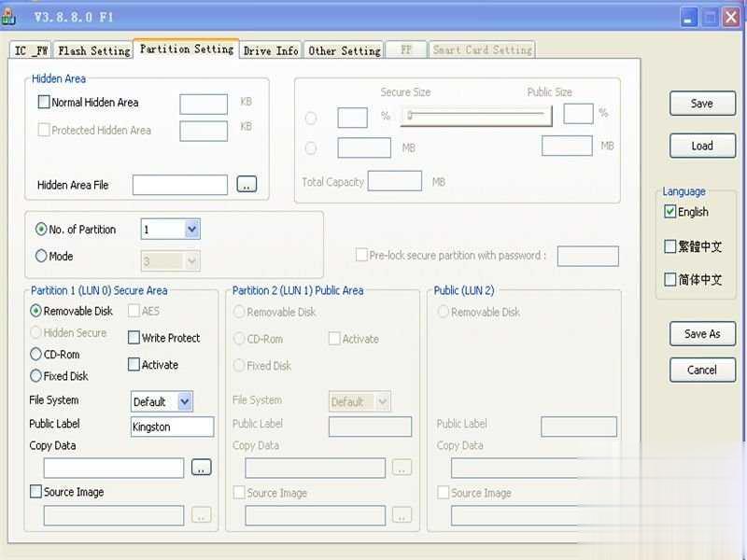Select Removable Disk for Partition 1
747x560 pixels.
35,311
